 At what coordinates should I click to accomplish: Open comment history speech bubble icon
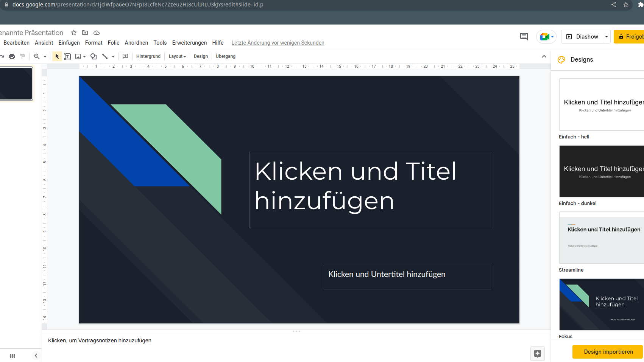524,37
